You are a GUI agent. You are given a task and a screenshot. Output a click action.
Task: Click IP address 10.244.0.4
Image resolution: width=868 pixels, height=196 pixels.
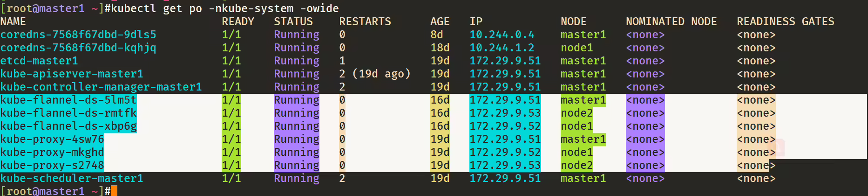pyautogui.click(x=502, y=35)
